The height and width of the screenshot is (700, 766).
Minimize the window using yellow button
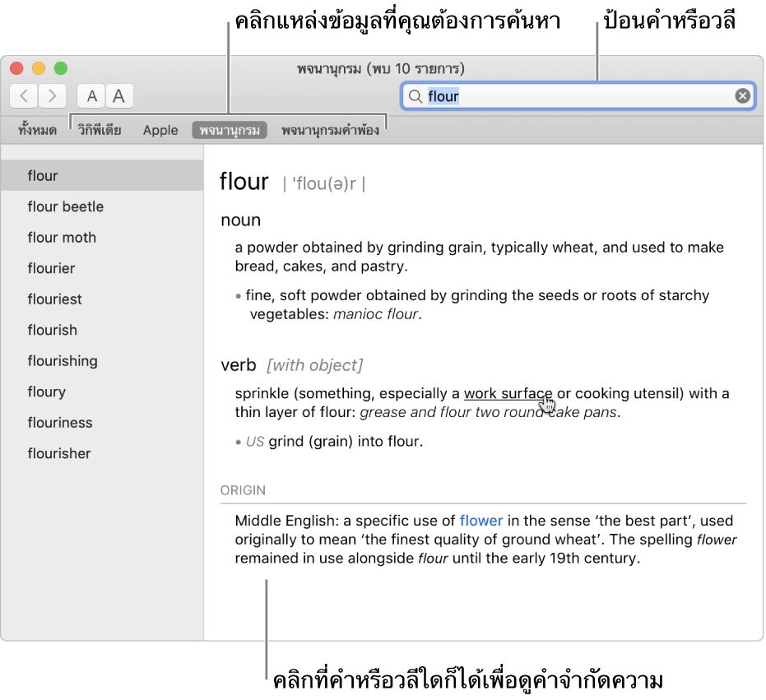click(x=39, y=68)
